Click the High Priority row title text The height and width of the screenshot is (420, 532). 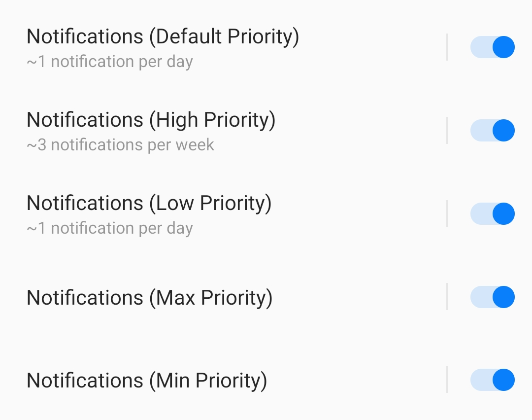(151, 119)
